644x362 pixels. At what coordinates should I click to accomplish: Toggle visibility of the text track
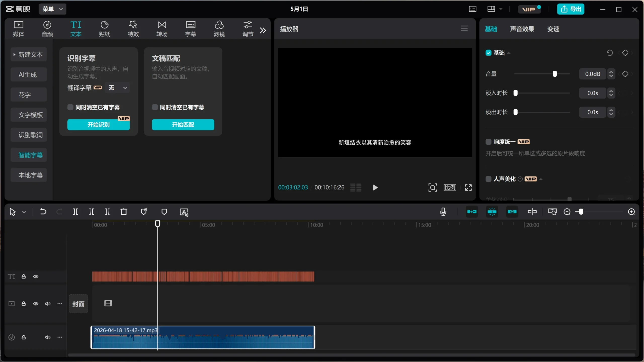point(36,277)
